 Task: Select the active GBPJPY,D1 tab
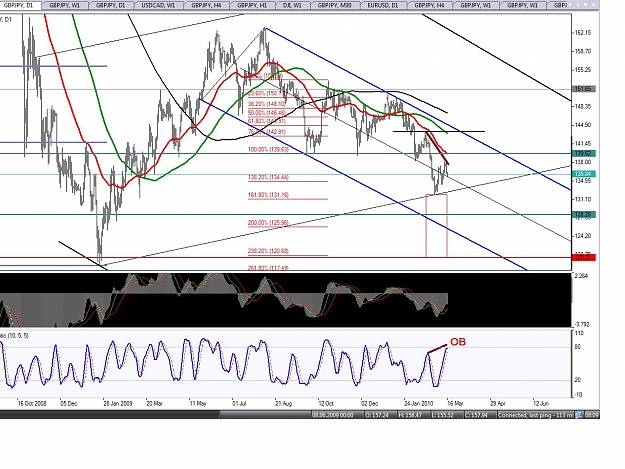[19, 6]
